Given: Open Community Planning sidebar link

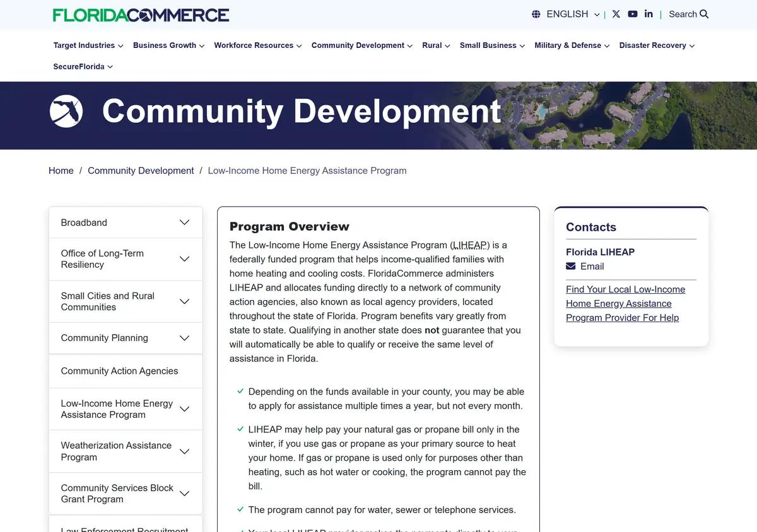Looking at the screenshot, I should (104, 338).
